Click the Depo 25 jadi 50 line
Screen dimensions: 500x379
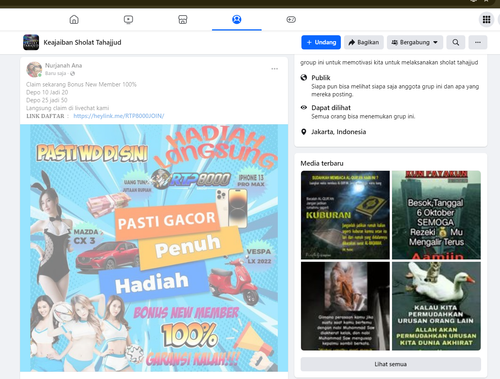tap(47, 100)
